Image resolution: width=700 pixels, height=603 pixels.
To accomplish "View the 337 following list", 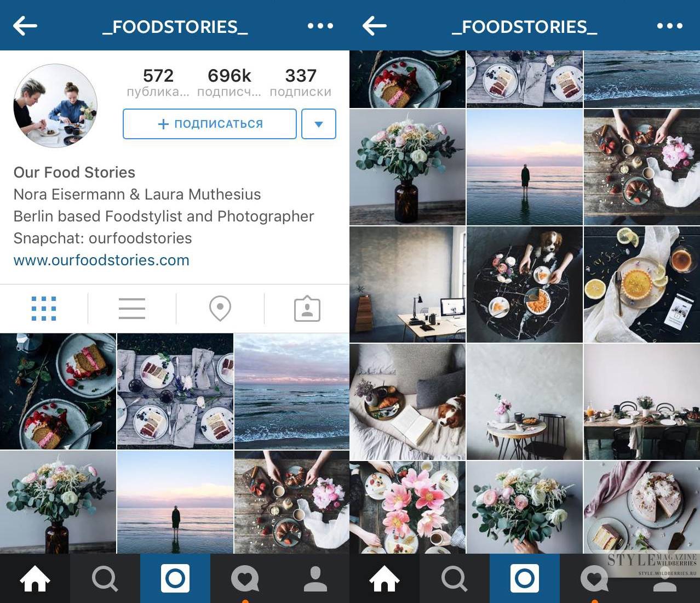I will (301, 82).
